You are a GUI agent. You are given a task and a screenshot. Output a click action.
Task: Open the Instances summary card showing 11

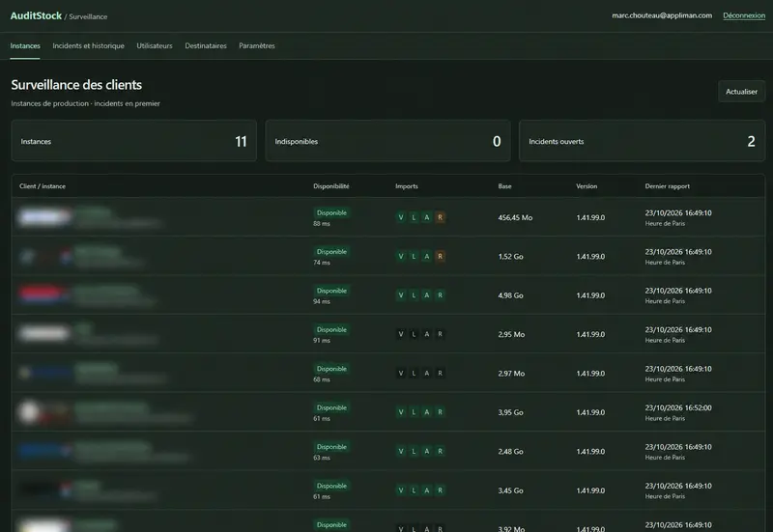pyautogui.click(x=133, y=141)
